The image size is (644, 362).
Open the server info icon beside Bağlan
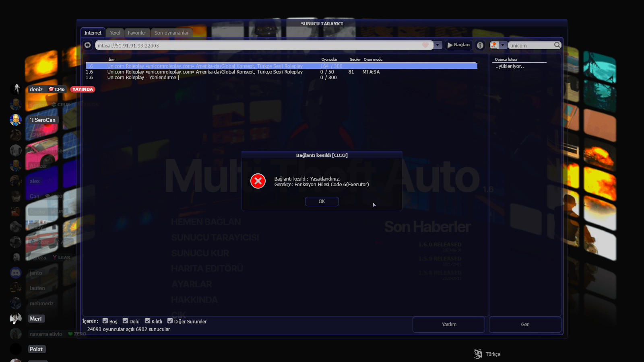(x=480, y=45)
